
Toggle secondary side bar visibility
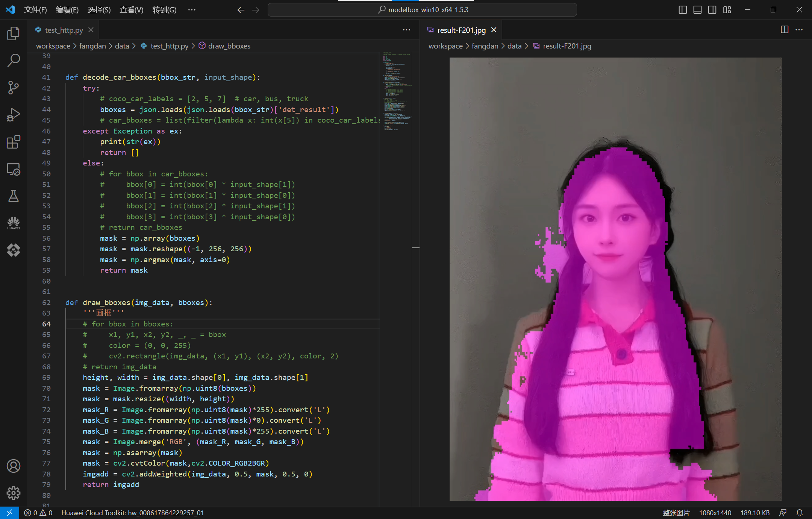[712, 10]
